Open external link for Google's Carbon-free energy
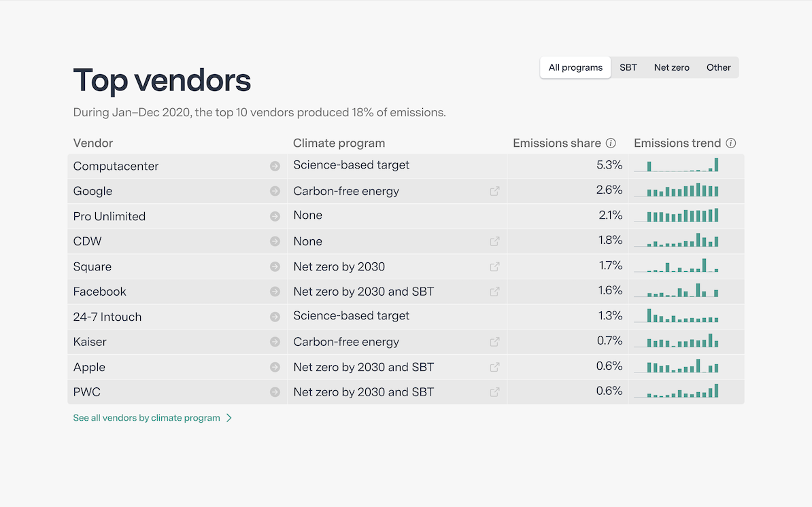Screen dimensions: 812x507 click(x=494, y=191)
